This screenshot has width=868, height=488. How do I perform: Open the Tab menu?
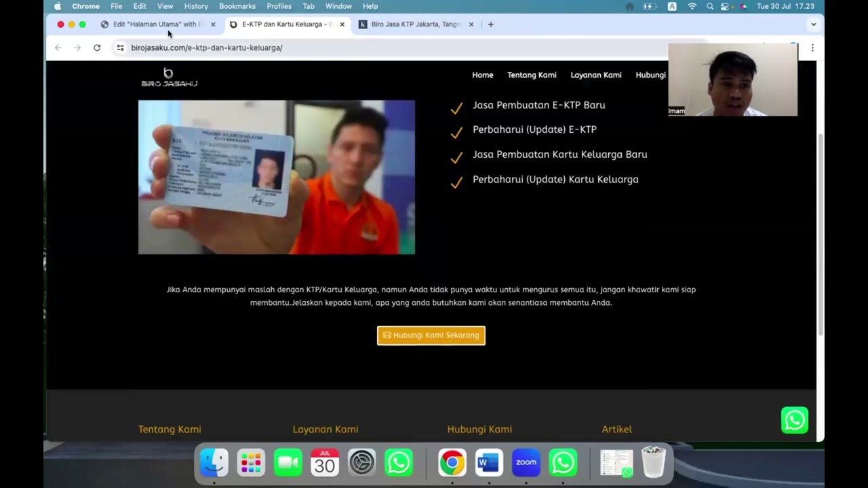(309, 6)
